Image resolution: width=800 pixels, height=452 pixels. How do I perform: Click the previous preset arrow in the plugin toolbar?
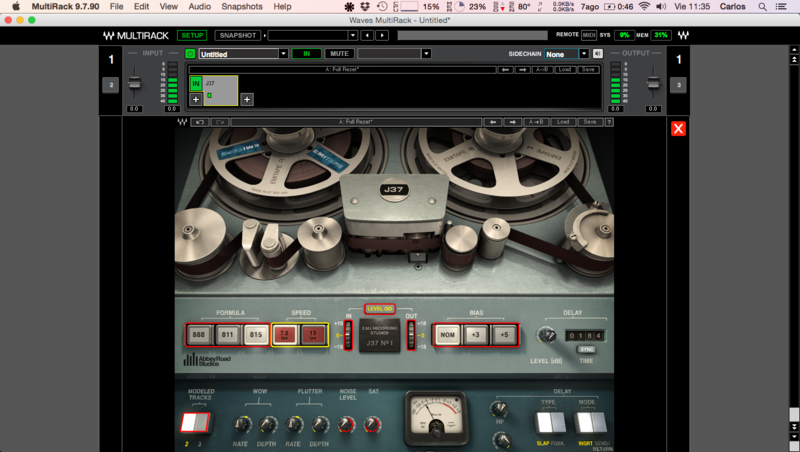pos(493,121)
